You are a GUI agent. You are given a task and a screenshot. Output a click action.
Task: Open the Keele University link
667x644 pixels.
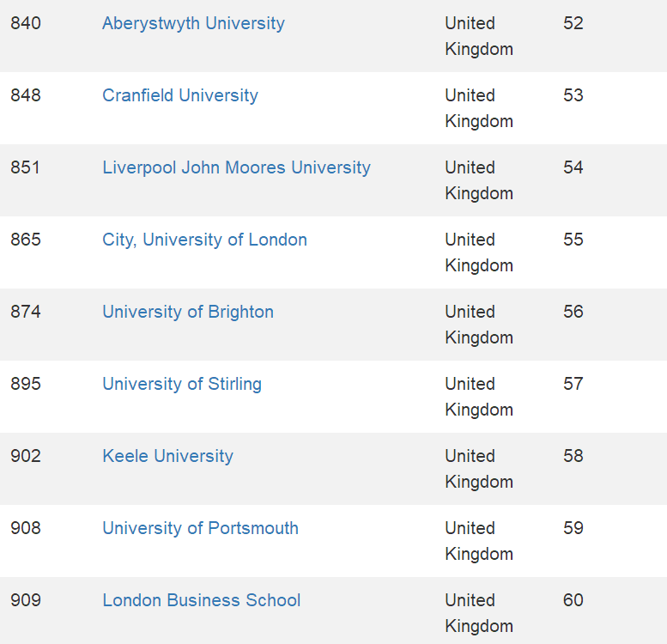coord(167,456)
